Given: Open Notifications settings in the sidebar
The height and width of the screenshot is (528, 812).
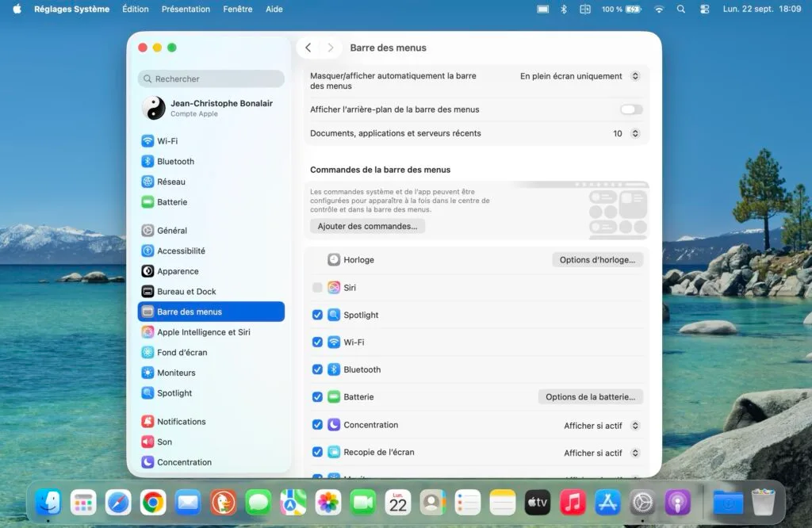Looking at the screenshot, I should [182, 421].
